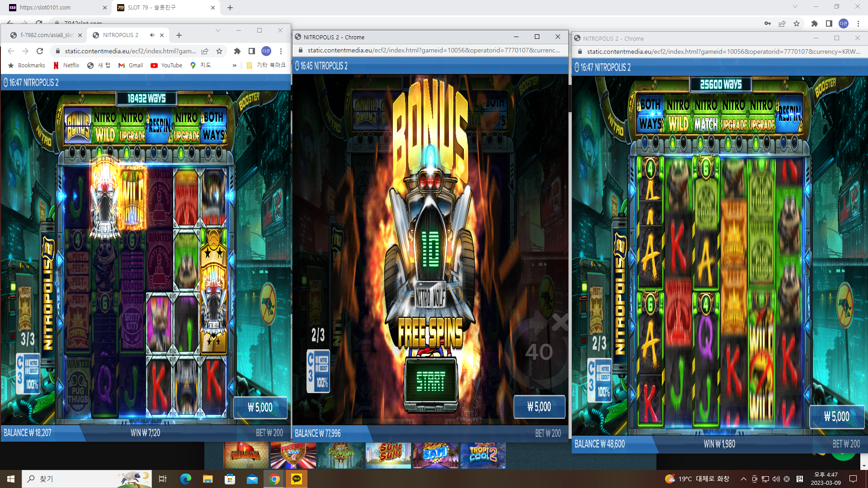The height and width of the screenshot is (488, 868).
Task: Open the Chrome menu in left window
Action: [x=281, y=51]
